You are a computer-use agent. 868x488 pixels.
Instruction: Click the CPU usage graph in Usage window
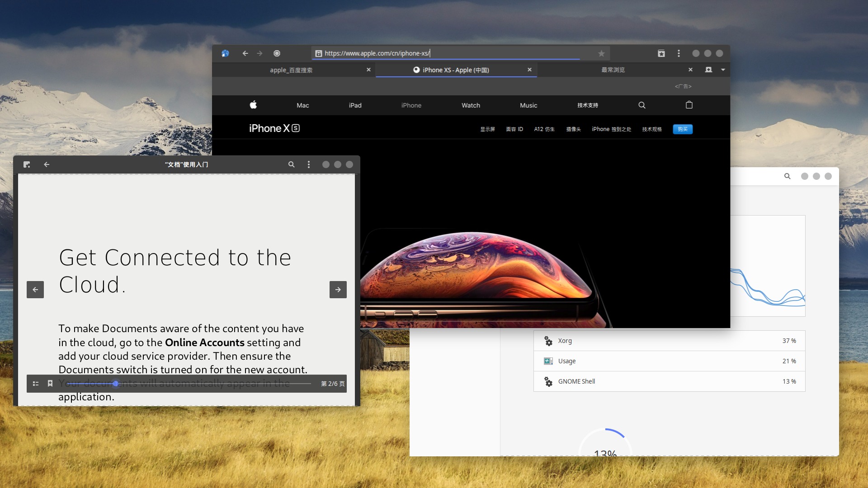768,266
